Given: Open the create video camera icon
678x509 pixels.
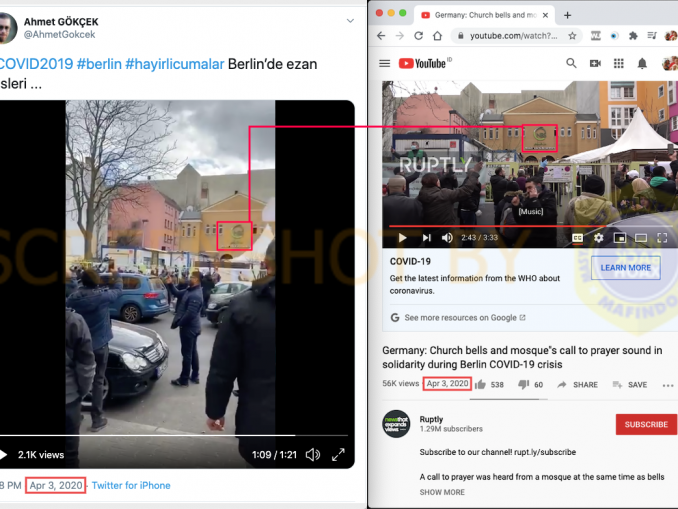Looking at the screenshot, I should [x=595, y=64].
